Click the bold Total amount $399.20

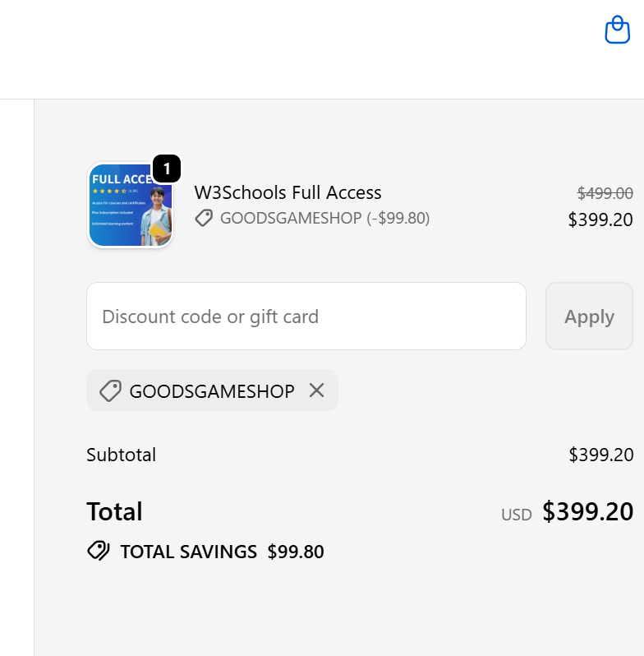(x=587, y=511)
